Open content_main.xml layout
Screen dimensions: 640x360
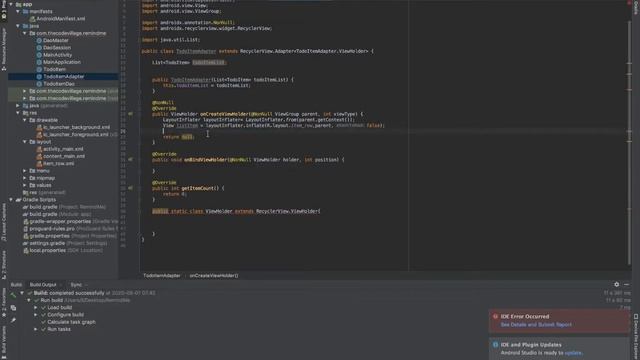click(64, 156)
